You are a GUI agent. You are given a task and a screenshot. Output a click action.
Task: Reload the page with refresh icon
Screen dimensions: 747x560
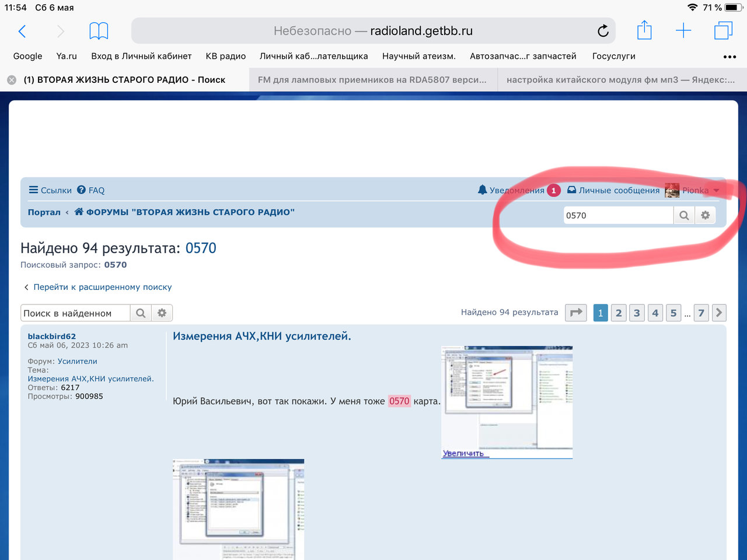pos(603,31)
